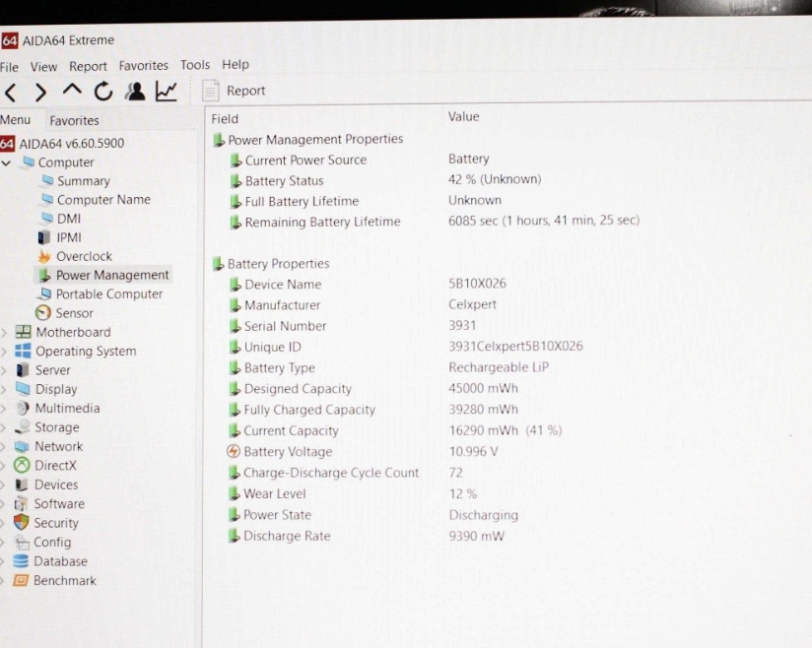Select Overclock in the tree
The width and height of the screenshot is (812, 648).
(84, 256)
